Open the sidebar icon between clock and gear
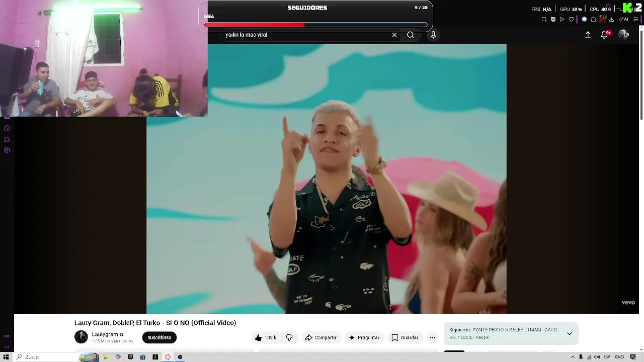This screenshot has width=644, height=362. click(x=7, y=139)
